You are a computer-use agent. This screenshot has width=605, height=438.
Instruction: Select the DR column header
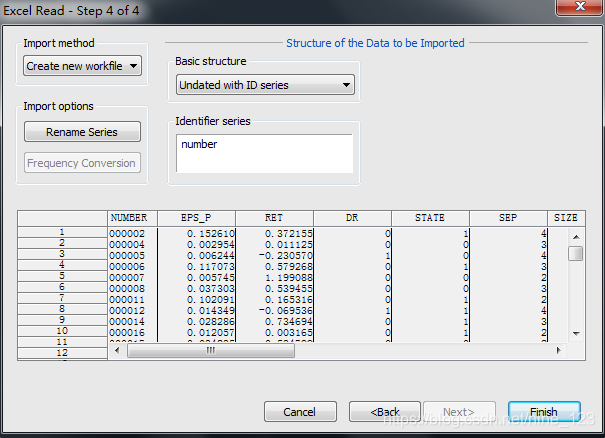[x=352, y=218]
